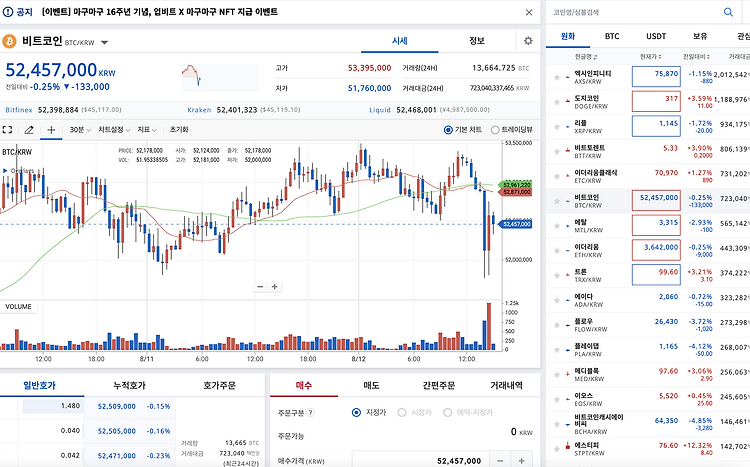Image resolution: width=750 pixels, height=467 pixels.
Task: Open the 에스티피 STPT/KRW row
Action: pyautogui.click(x=648, y=449)
